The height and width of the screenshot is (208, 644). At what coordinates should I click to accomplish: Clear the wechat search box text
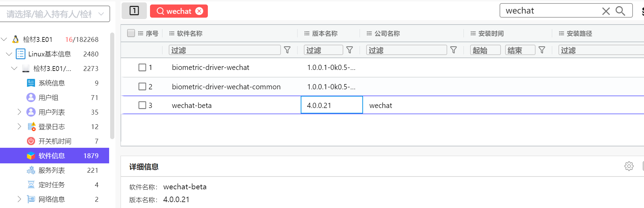[606, 11]
